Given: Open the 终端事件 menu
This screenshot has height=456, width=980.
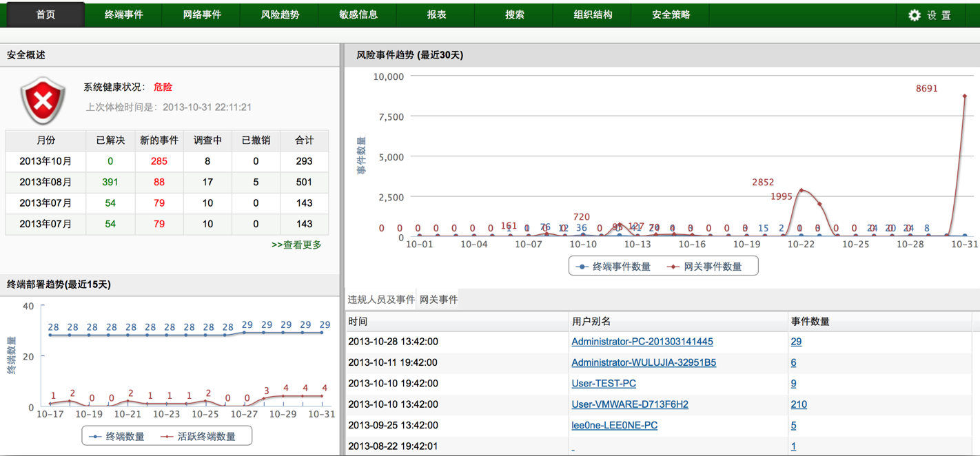Looking at the screenshot, I should tap(123, 14).
